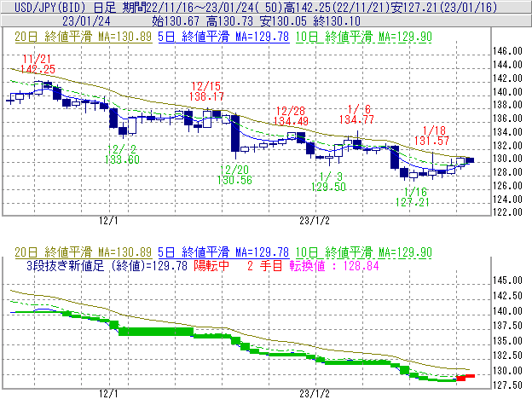Click the magenta 転換値：128.84 text

(334, 265)
